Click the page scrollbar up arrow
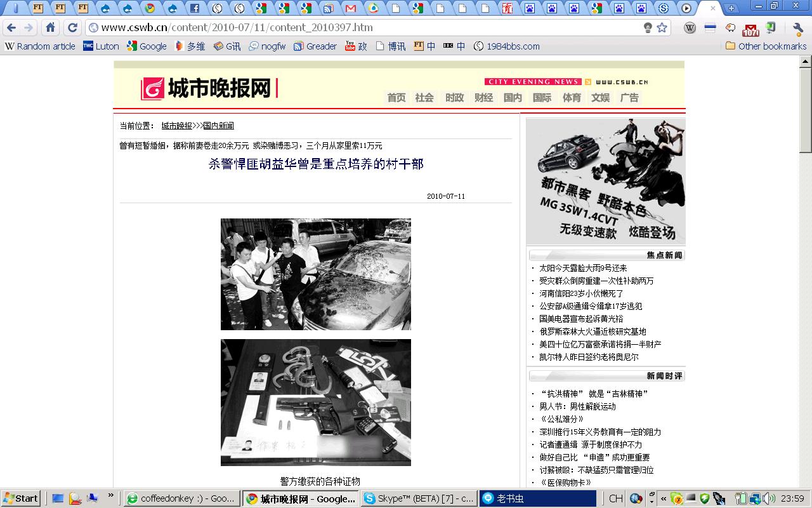The width and height of the screenshot is (812, 508). click(805, 62)
